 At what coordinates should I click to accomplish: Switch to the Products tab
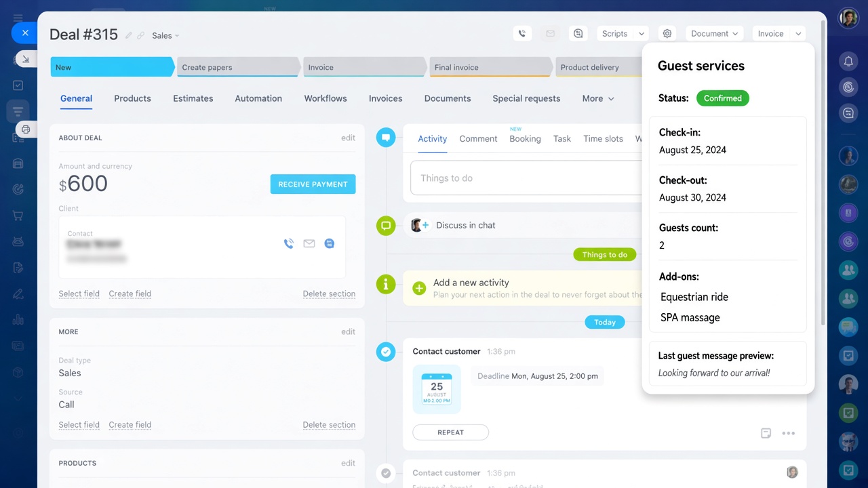tap(132, 98)
